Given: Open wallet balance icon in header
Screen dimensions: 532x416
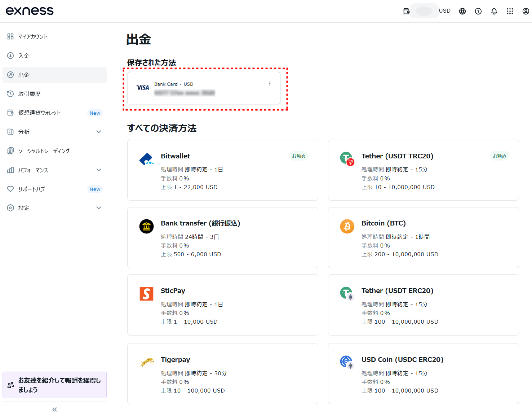Looking at the screenshot, I should click(x=406, y=11).
